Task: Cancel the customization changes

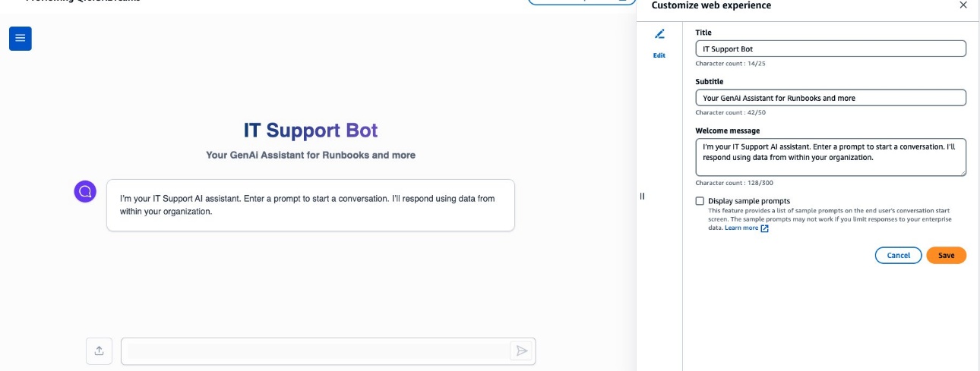Action: 898,256
